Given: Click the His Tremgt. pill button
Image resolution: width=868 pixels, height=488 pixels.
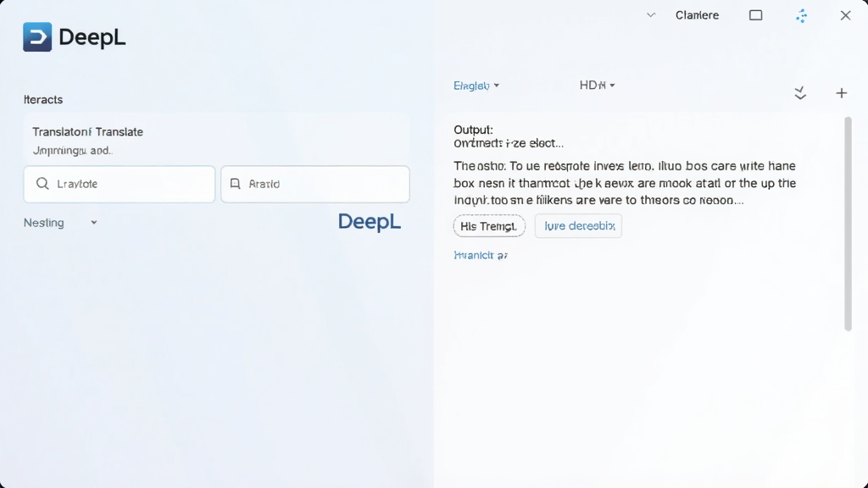Looking at the screenshot, I should coord(489,226).
